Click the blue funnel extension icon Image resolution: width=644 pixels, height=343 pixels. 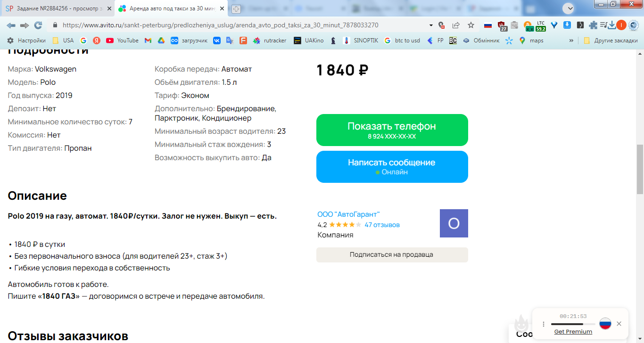(x=554, y=25)
